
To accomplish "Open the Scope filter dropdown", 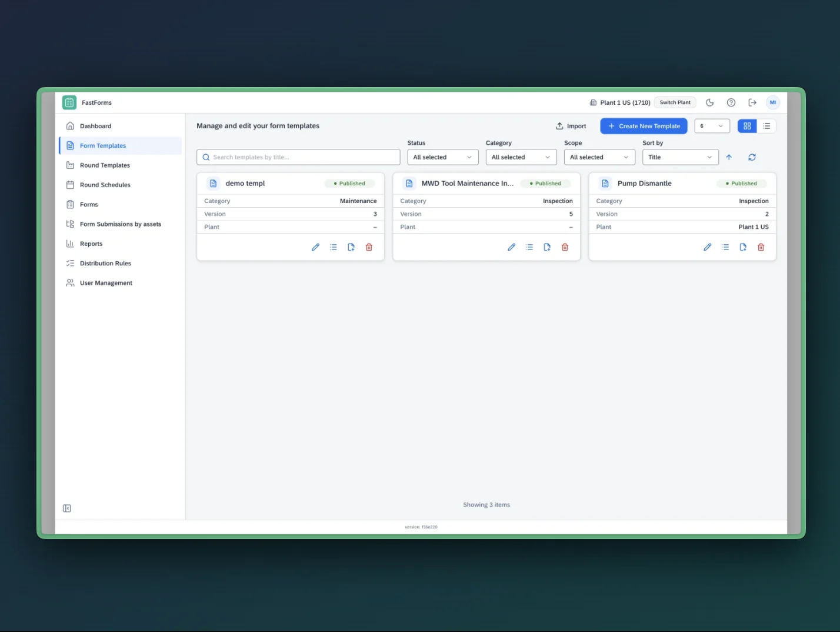I will coord(599,157).
